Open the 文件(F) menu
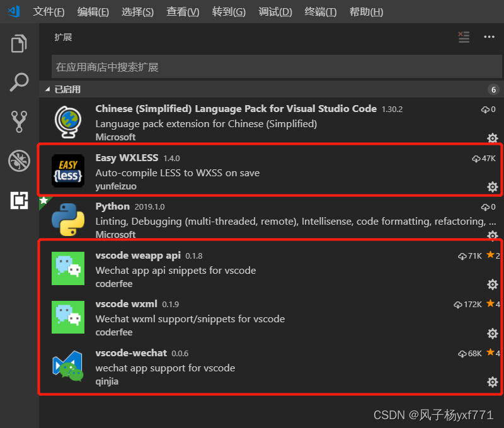This screenshot has height=428, width=504. click(49, 12)
